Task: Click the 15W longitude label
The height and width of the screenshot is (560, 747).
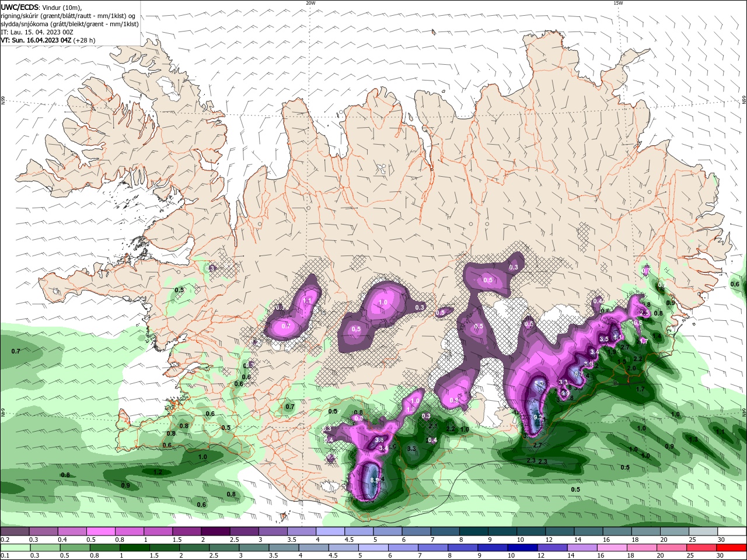Action: 618,3
